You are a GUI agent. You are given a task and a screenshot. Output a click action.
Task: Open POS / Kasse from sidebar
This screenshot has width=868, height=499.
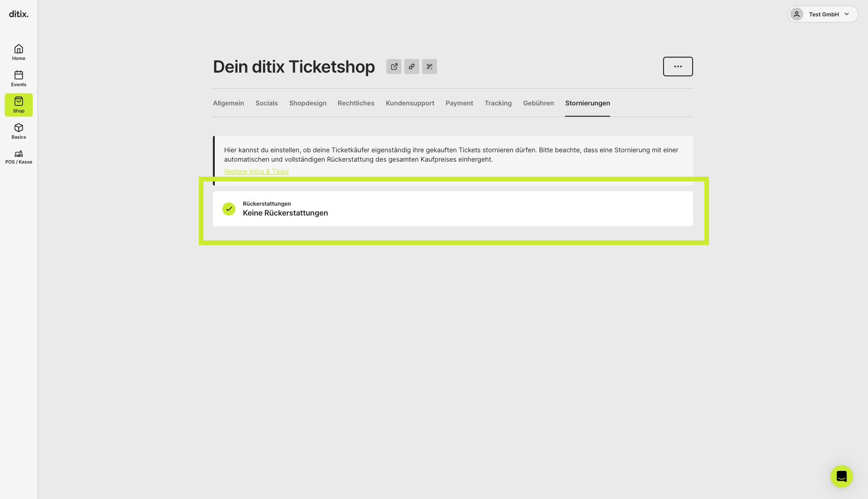pyautogui.click(x=19, y=157)
